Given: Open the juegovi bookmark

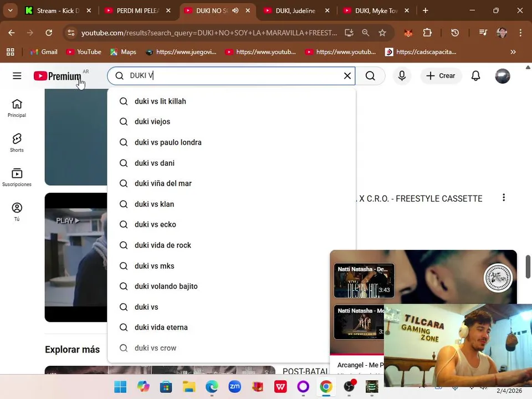Looking at the screenshot, I should coord(181,52).
